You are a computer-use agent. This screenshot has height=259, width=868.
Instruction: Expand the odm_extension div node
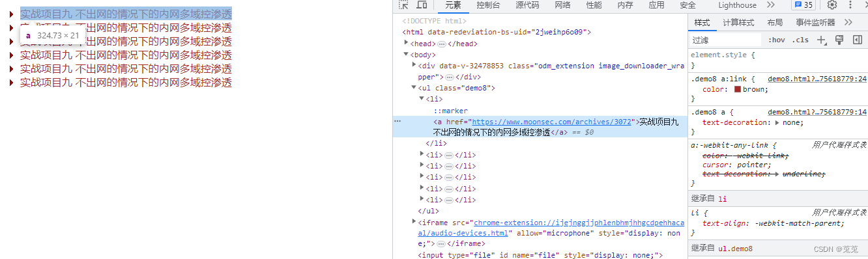tap(414, 65)
